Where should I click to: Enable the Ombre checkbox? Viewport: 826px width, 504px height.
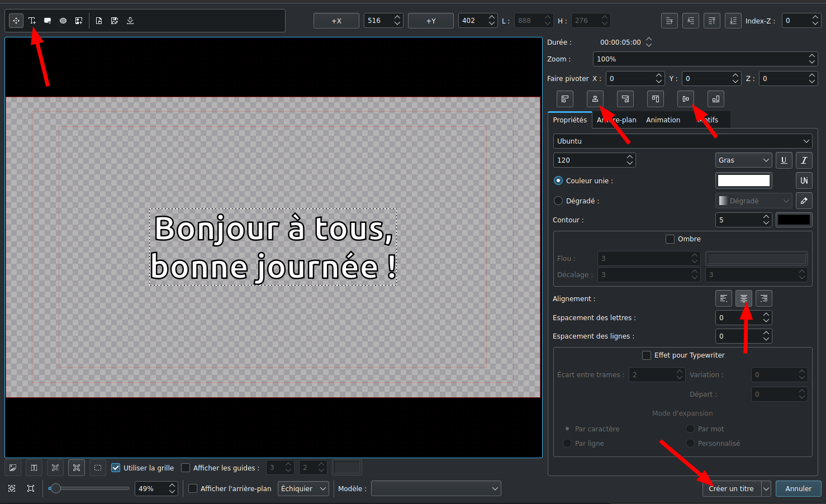tap(670, 239)
